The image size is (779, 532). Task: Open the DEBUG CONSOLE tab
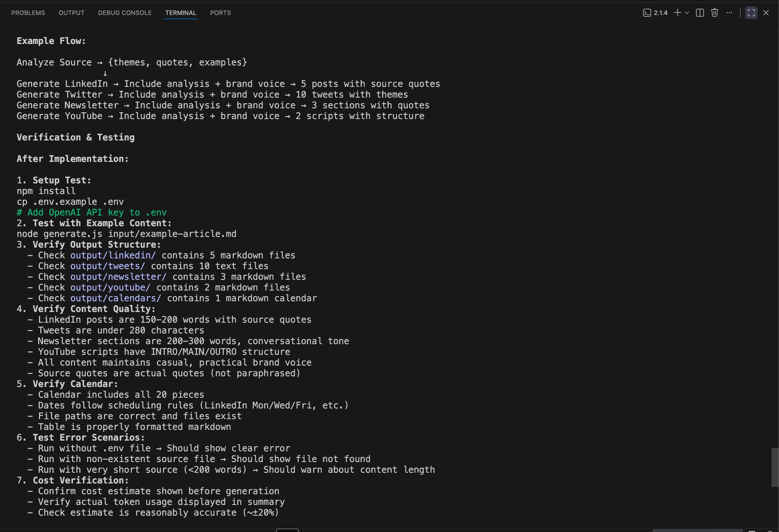[125, 13]
